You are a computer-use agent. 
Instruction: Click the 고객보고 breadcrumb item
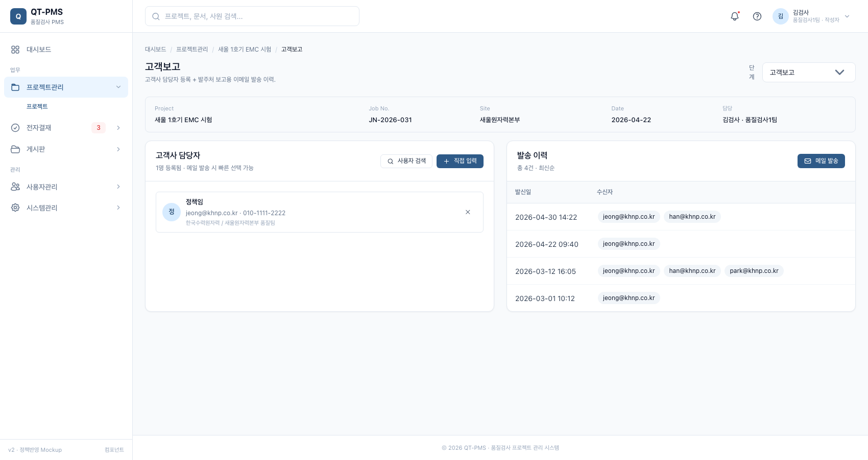[292, 50]
